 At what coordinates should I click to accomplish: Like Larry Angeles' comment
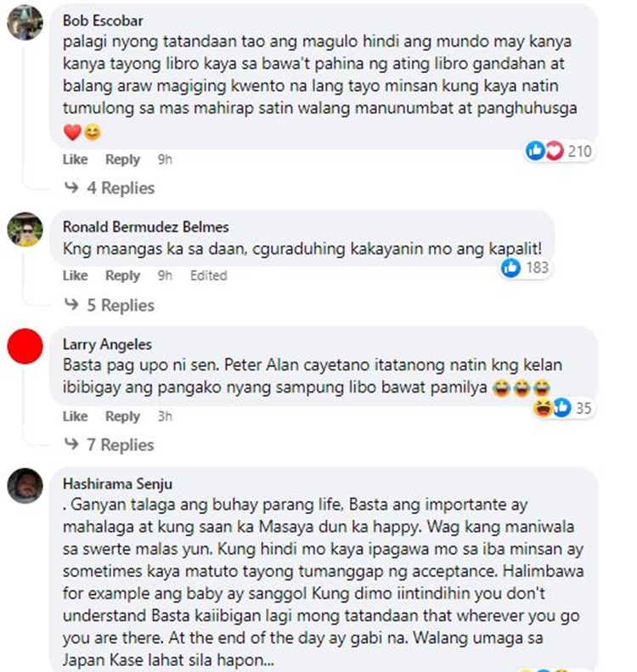coord(75,416)
